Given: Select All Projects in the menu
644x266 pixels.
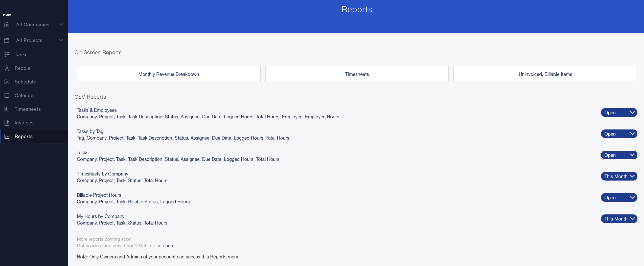Looking at the screenshot, I should 34,40.
